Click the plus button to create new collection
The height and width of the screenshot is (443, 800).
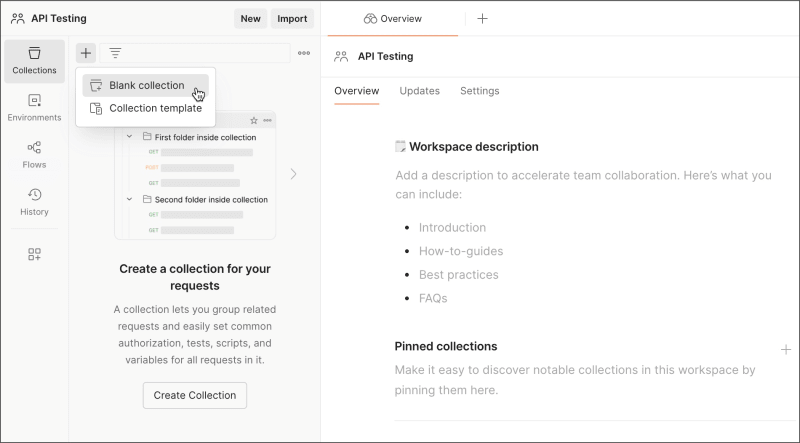tap(86, 53)
